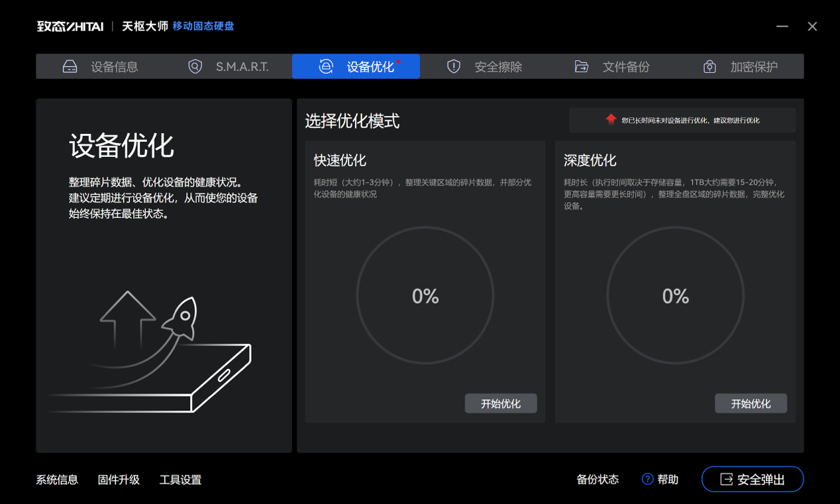Screen dimensions: 840x504
Task: Click the 0% quick optimization progress ring
Action: tap(425, 296)
